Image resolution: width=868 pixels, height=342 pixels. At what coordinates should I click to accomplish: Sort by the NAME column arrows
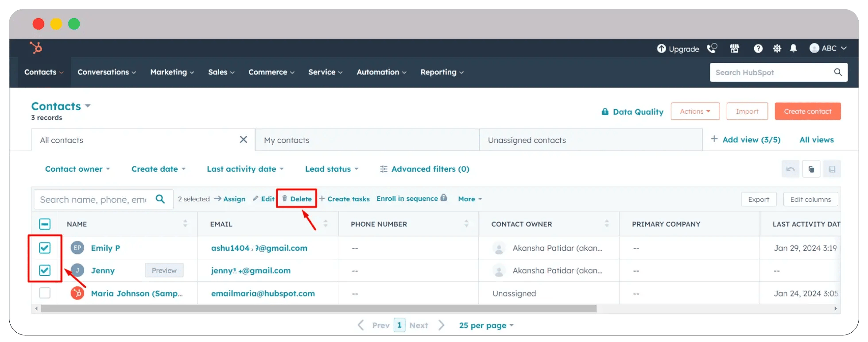pyautogui.click(x=185, y=224)
